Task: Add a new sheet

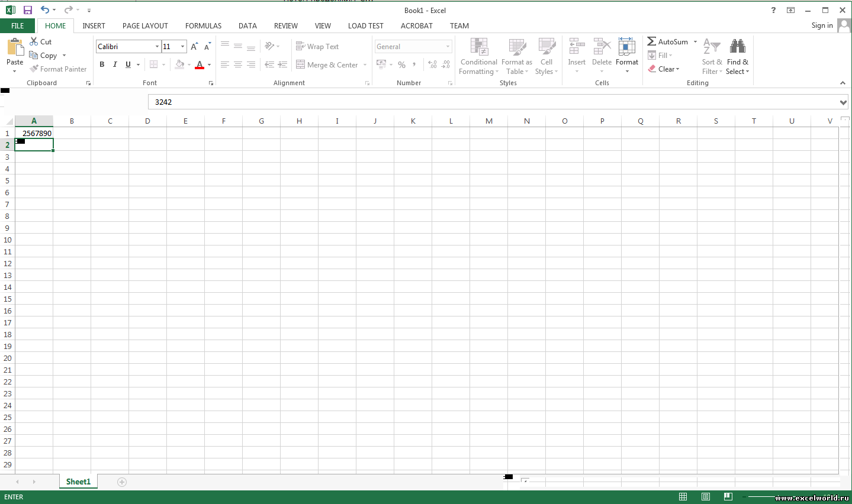Action: [122, 482]
